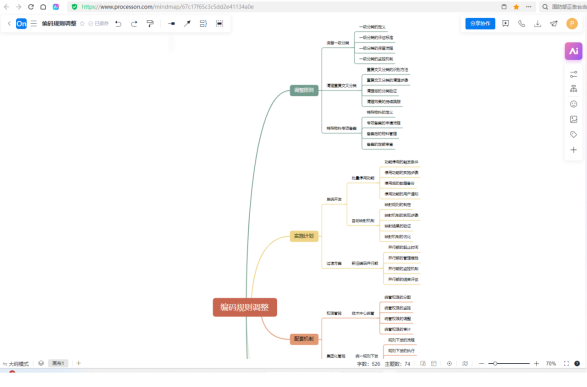Switch to outline mode at bottom left

click(x=16, y=364)
